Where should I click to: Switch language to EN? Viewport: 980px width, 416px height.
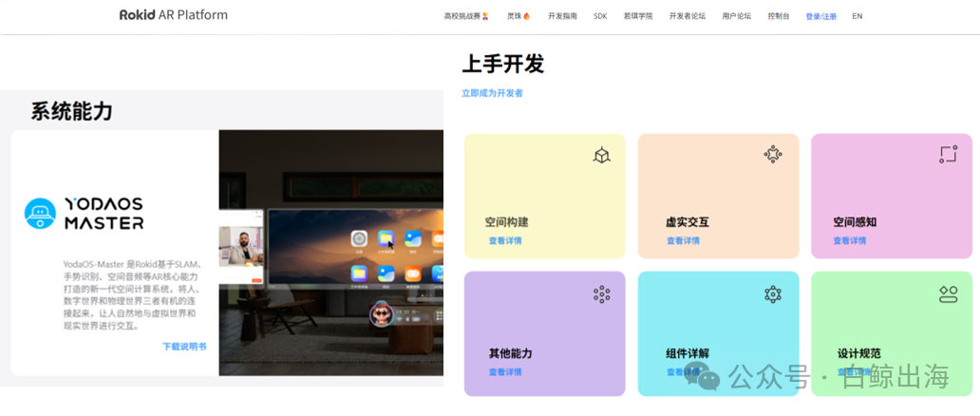pyautogui.click(x=857, y=16)
